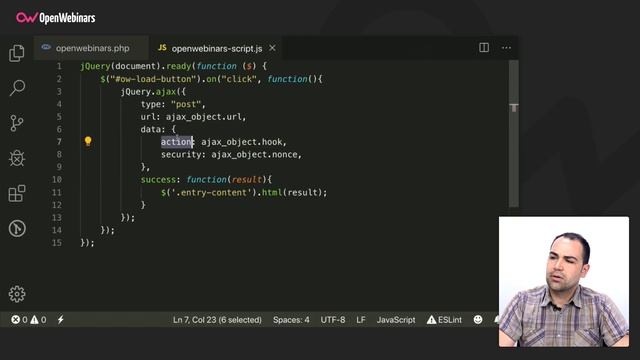This screenshot has width=640, height=360.
Task: Open the Explorer files icon
Action: [17, 53]
